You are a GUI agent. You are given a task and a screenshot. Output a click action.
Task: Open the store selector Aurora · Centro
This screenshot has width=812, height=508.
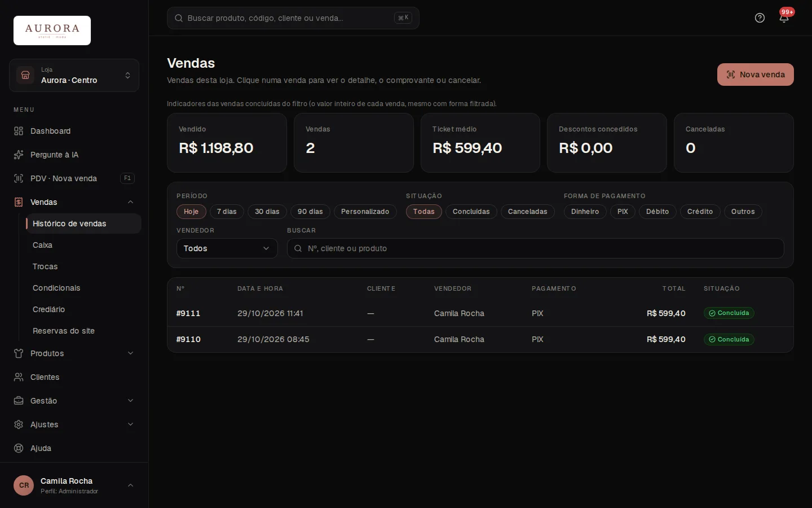click(x=74, y=75)
